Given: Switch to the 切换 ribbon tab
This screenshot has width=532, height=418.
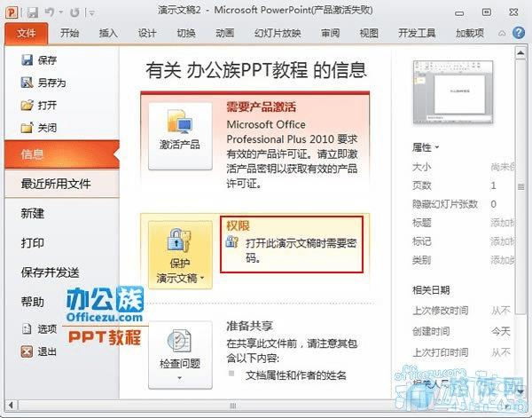Looking at the screenshot, I should [186, 33].
